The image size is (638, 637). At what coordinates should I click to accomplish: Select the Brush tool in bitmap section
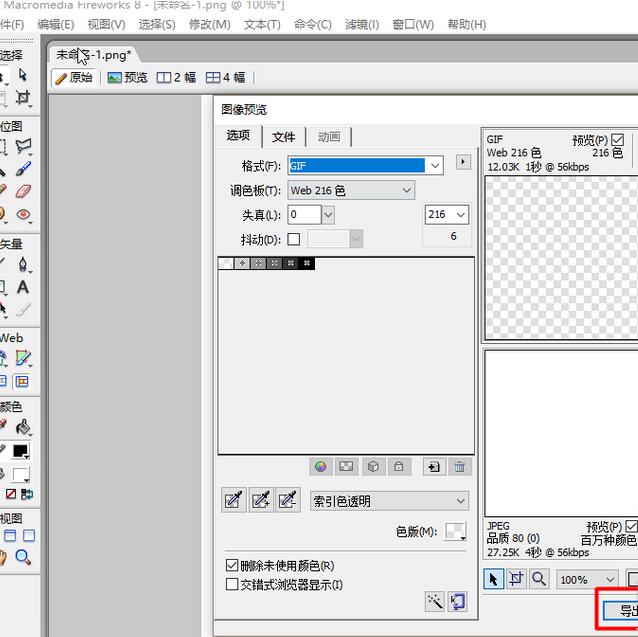click(23, 168)
